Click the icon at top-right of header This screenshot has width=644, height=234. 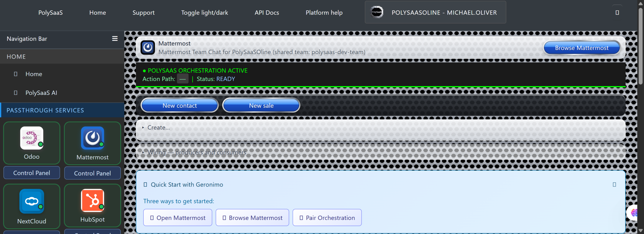coord(617,12)
